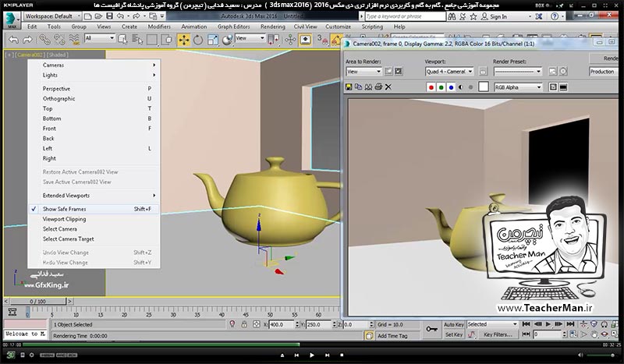Open the Render Preset dropdown
Screen dimensions: 624x364
pyautogui.click(x=517, y=72)
